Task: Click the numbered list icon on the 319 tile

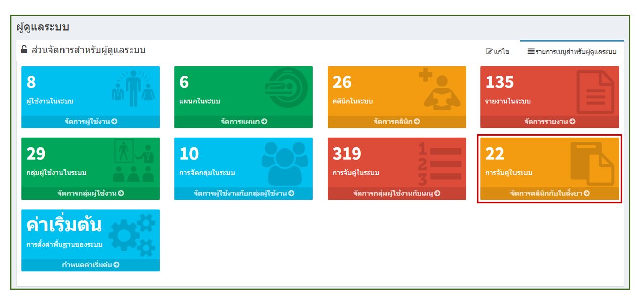Action: coord(439,164)
